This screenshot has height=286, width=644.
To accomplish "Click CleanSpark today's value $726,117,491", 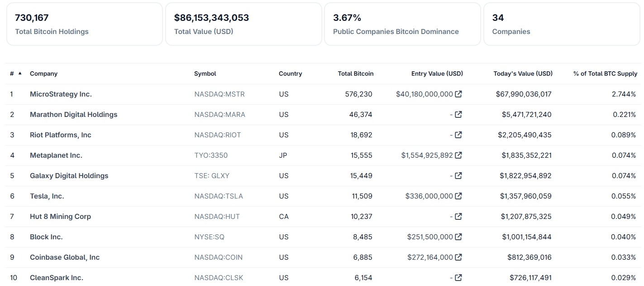I will (x=531, y=278).
